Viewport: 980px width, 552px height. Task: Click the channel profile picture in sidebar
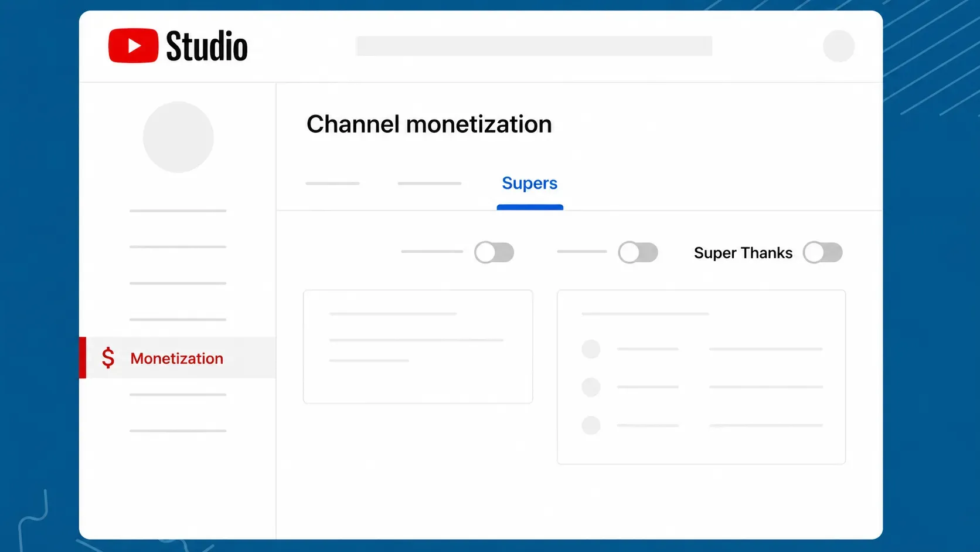178,137
